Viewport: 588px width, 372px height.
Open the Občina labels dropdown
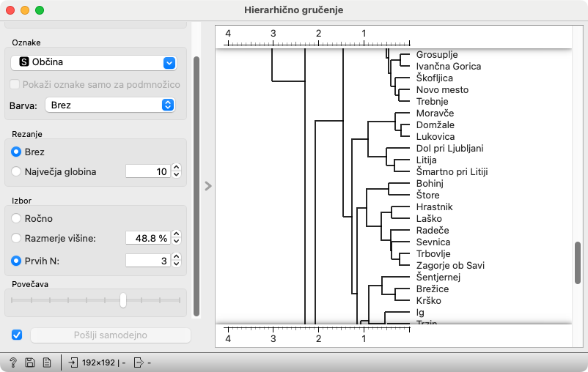click(93, 63)
